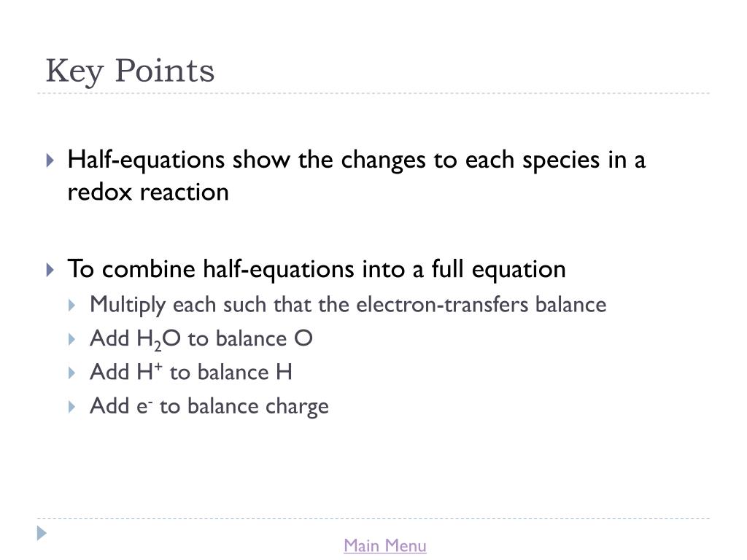Click the bullet arrow beside 'Half-equations show'

pyautogui.click(x=49, y=160)
